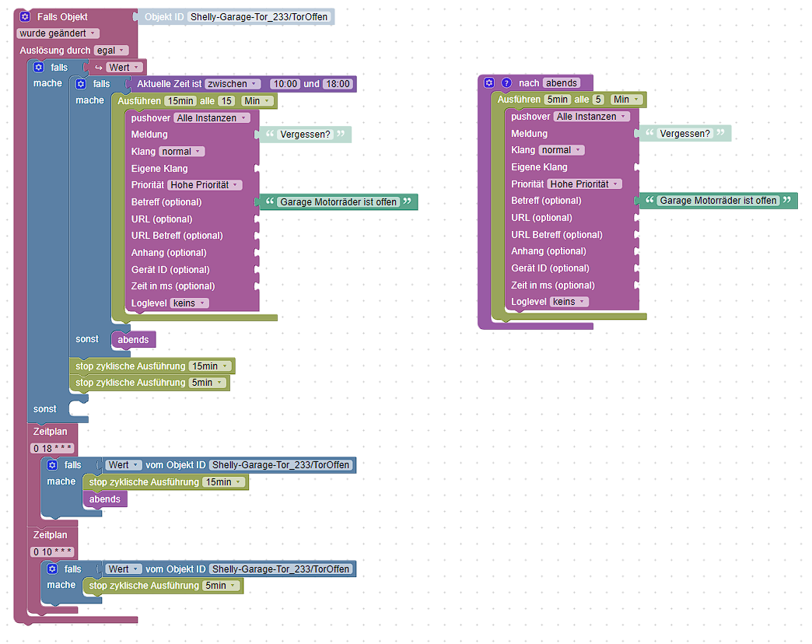This screenshot has width=812, height=644.
Task: Open '15min' dropdown in Zeitplan 0 18 stop block
Action: click(224, 482)
